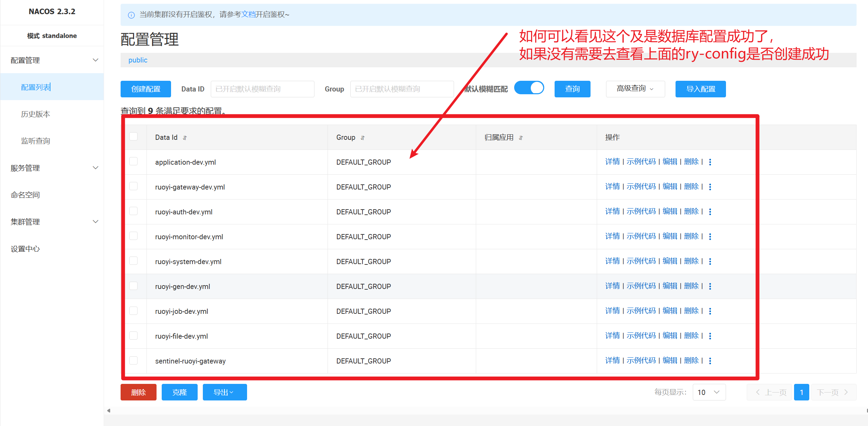Image resolution: width=868 pixels, height=426 pixels.
Task: Click left arrow of horizontal scrollbar
Action: (108, 410)
